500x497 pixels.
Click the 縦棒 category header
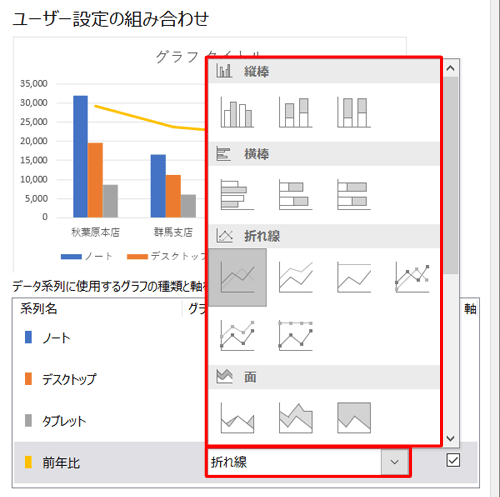click(x=324, y=71)
